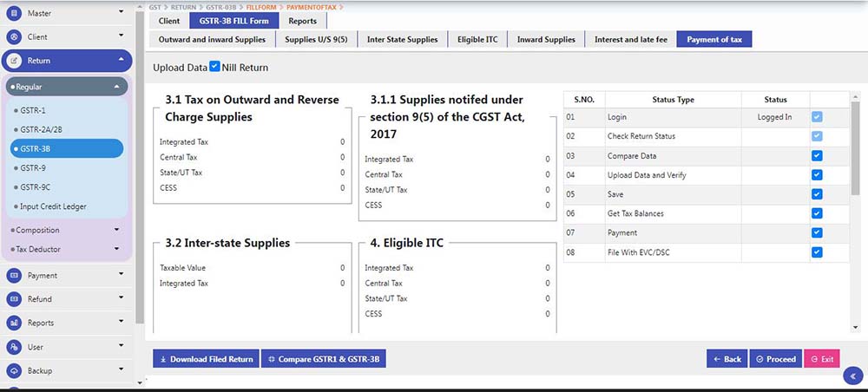Click the round collapse chevron icon at bottom right
868x392 pixels.
click(852, 376)
